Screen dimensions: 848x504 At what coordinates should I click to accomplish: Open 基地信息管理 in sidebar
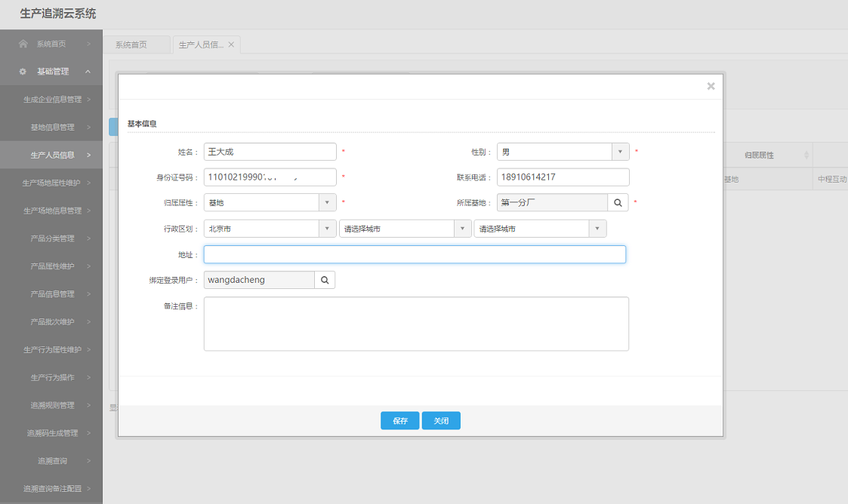click(51, 128)
